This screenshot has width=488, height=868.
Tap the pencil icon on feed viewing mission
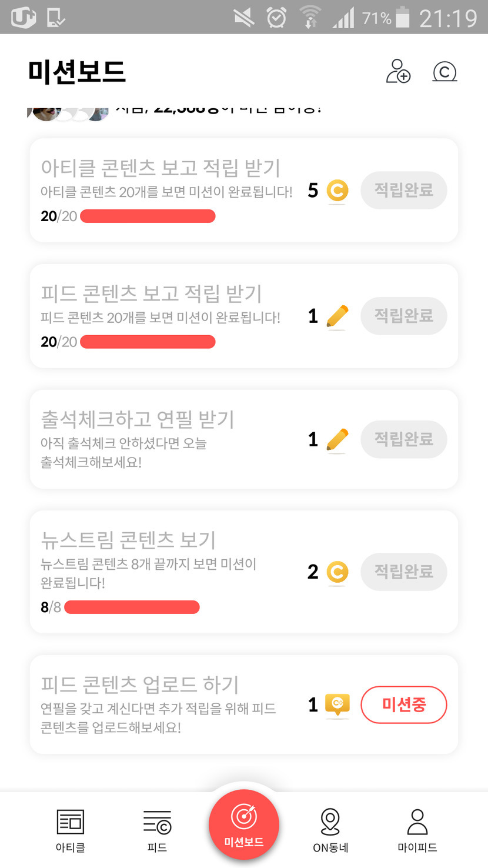pos(337,316)
